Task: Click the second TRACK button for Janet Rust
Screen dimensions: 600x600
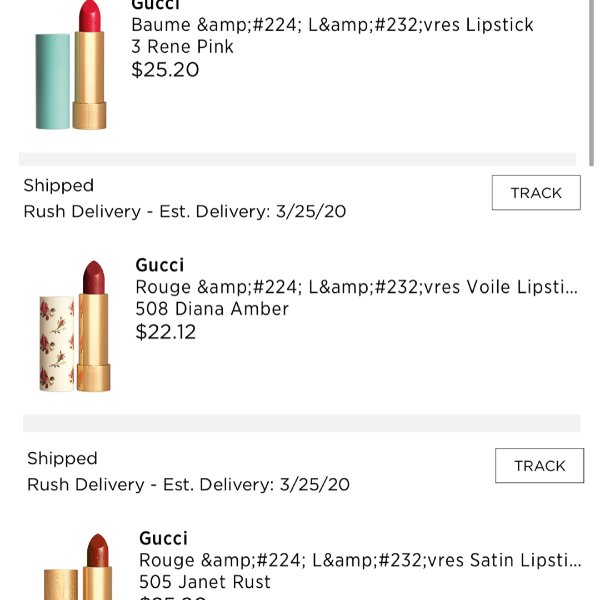Action: pos(539,465)
